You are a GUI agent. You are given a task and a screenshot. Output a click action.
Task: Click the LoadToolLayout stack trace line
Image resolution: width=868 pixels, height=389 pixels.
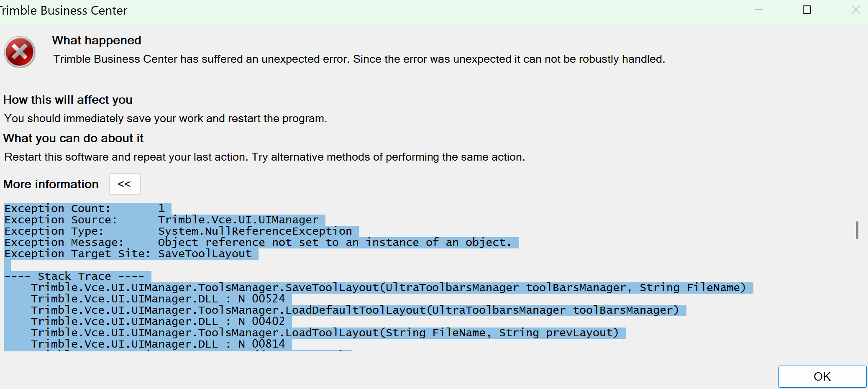[x=325, y=333]
